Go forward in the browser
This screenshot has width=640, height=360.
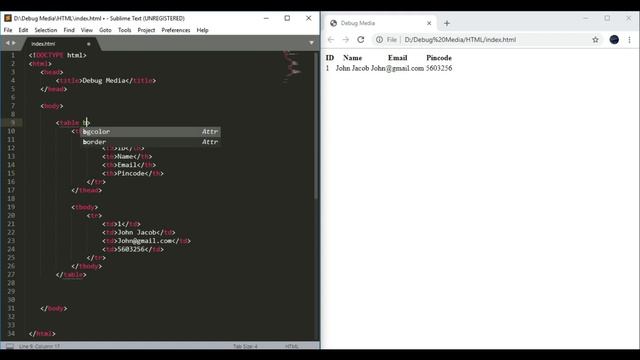pos(346,40)
